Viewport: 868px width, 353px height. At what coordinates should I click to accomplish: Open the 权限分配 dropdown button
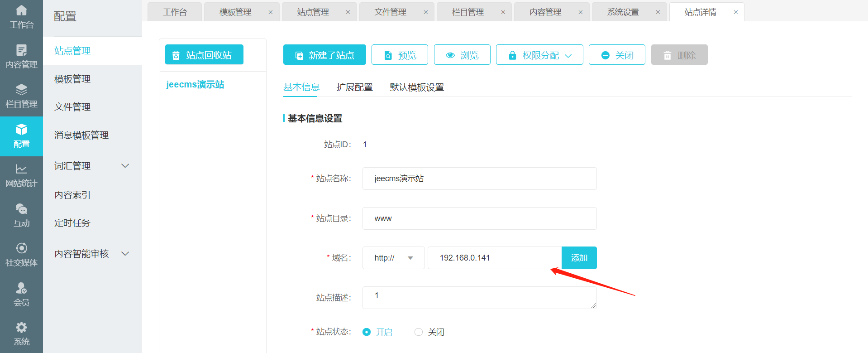539,55
